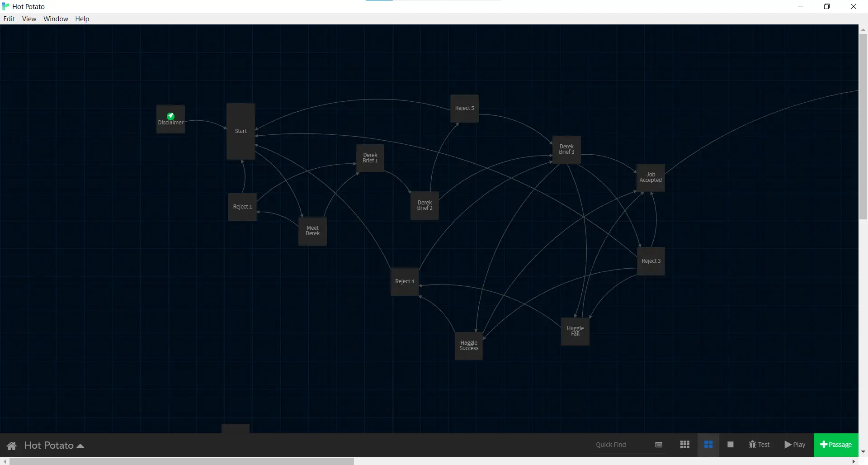Click the keyboard shortcut icon beside Quick Find
Screen dimensions: 868x465
tap(658, 445)
